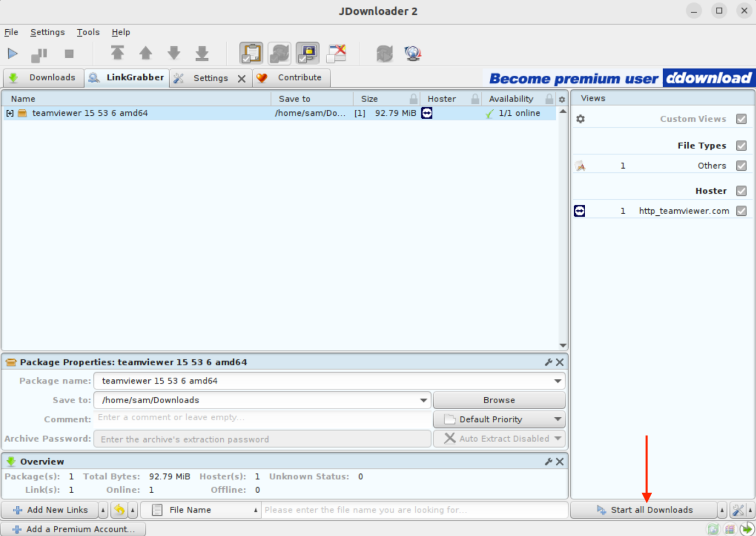Switch to the Downloads tab

44,77
